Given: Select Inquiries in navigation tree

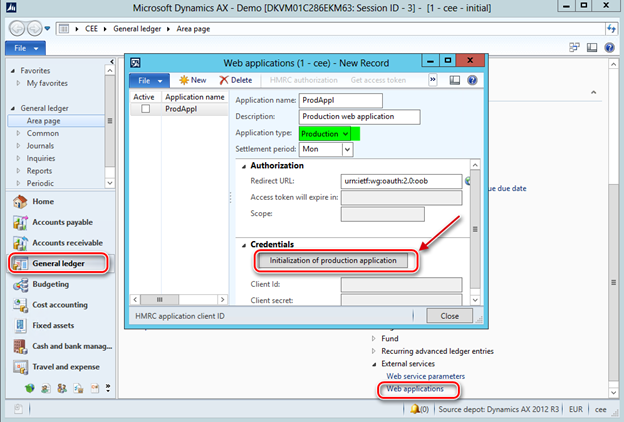Looking at the screenshot, I should 41,158.
